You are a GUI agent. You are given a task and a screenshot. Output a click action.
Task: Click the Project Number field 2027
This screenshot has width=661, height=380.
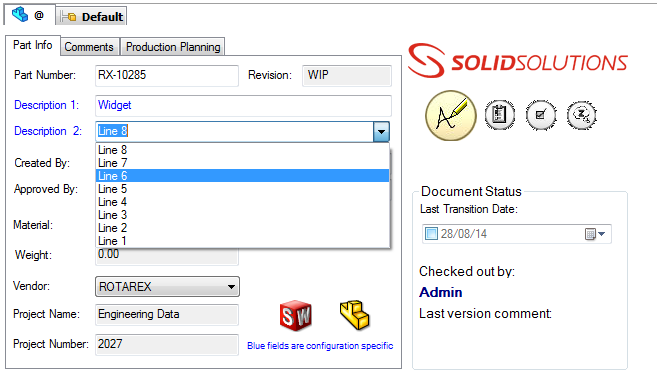pos(167,345)
